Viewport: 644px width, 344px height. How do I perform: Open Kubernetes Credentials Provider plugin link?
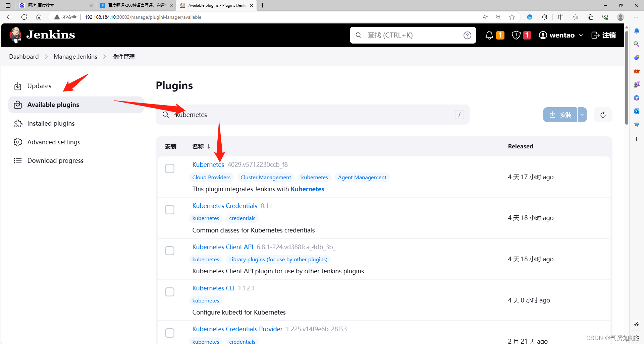coord(237,329)
